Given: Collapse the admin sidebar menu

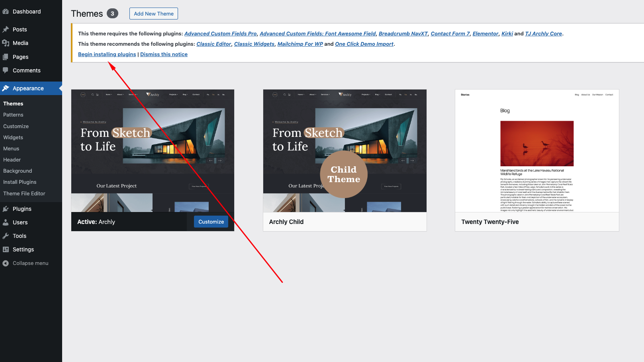Looking at the screenshot, I should point(31,263).
